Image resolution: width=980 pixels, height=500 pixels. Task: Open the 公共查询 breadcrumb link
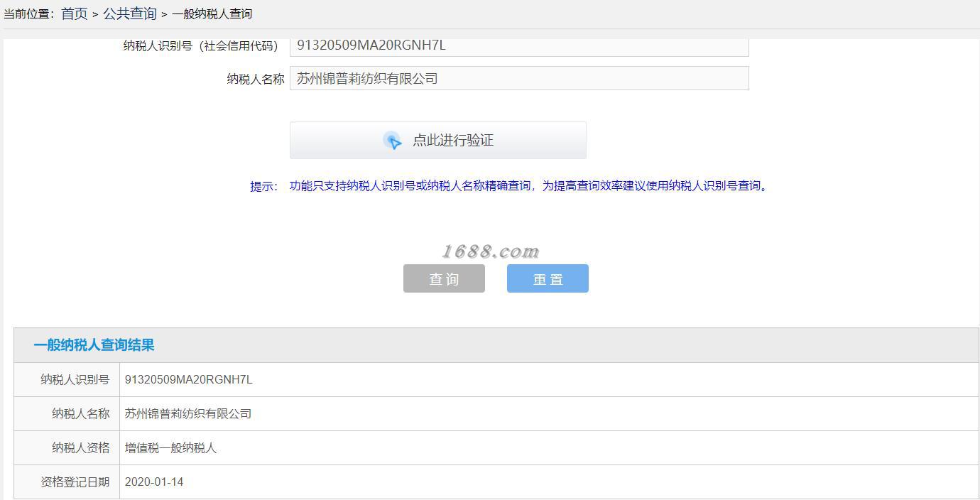coord(130,13)
